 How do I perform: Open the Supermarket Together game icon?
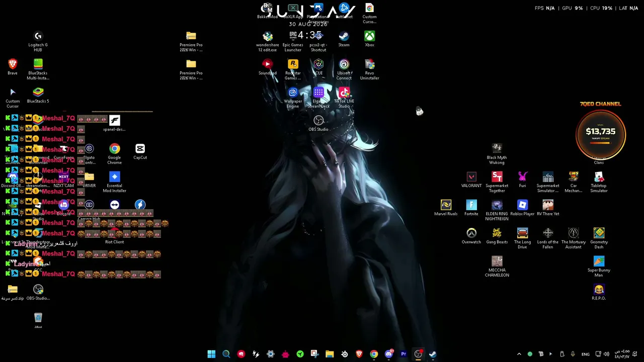(497, 182)
